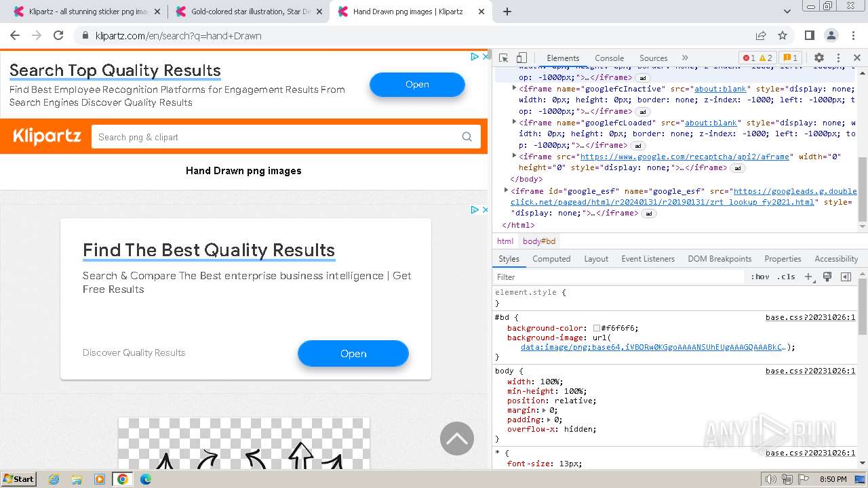Expand the googlefcInactive iframe node
Image resolution: width=868 pixels, height=488 pixels.
(515, 88)
